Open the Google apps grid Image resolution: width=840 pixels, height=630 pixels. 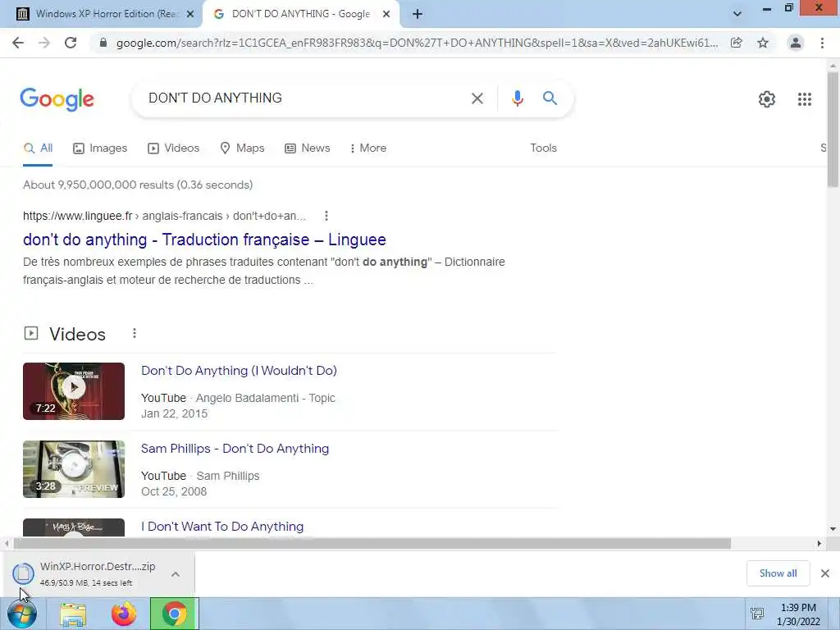804,99
